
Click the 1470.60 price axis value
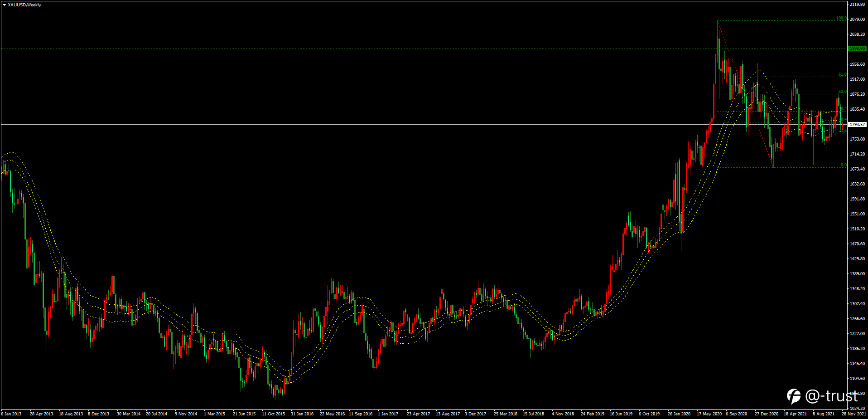click(x=858, y=244)
